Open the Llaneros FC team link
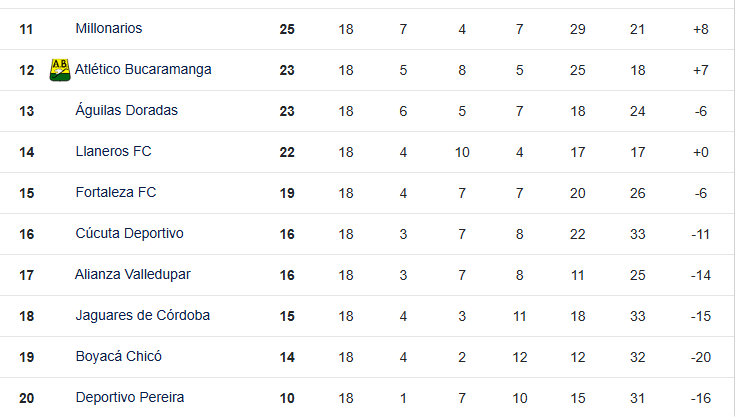Viewport: 735px width, 418px height. point(113,152)
